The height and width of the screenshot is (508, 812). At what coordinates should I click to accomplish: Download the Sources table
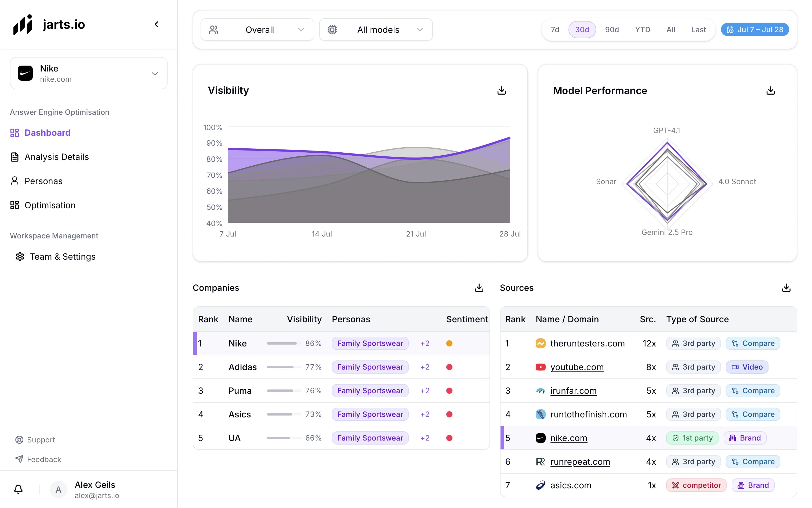click(x=786, y=288)
